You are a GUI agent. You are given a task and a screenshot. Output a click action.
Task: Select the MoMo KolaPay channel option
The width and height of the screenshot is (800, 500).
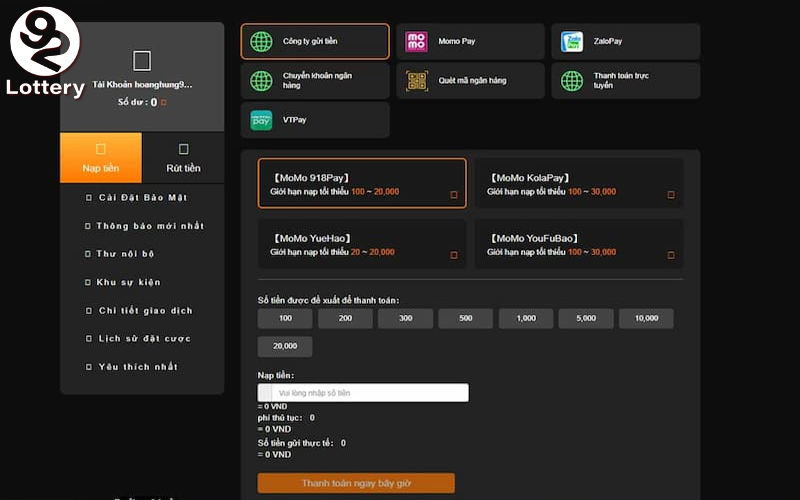pyautogui.click(x=578, y=184)
